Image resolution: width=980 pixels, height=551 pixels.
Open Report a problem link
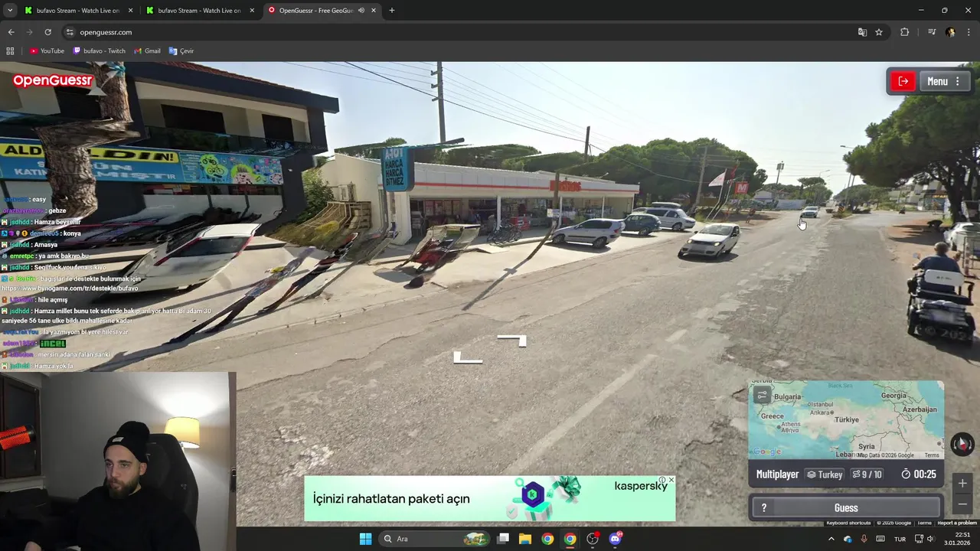957,523
